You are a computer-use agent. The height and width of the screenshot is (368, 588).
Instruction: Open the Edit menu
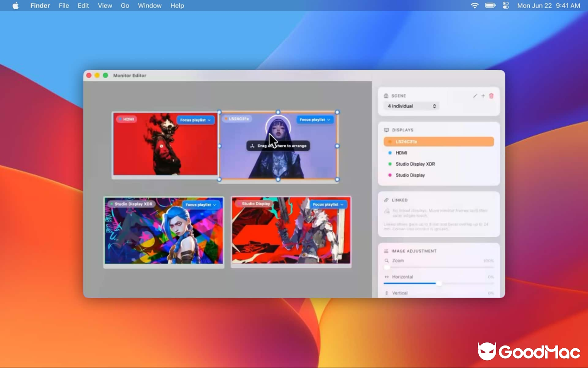(x=83, y=6)
